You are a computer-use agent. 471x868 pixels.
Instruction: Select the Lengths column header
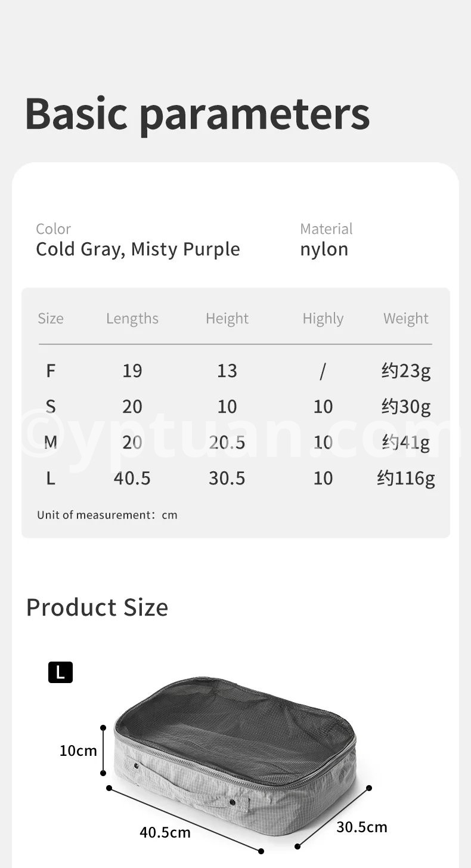pos(132,319)
